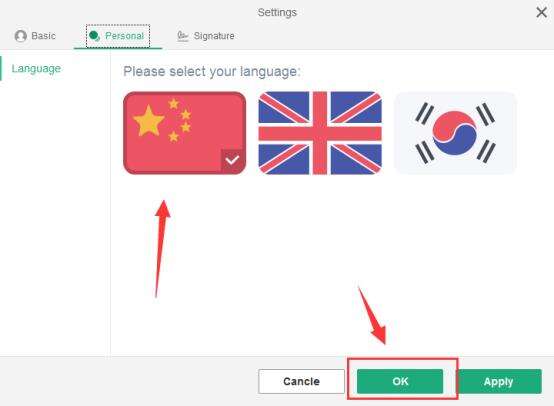Screen dimensions: 554x406
Task: Select Language in the left sidebar
Action: 36,68
